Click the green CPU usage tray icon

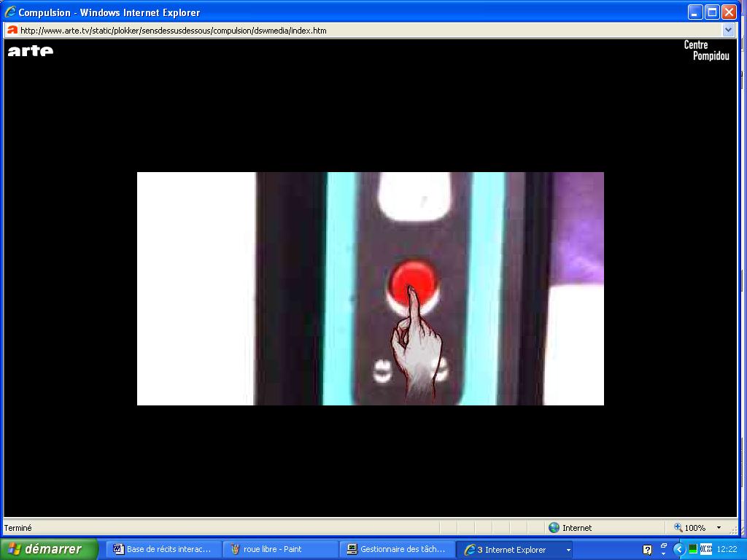tap(693, 550)
